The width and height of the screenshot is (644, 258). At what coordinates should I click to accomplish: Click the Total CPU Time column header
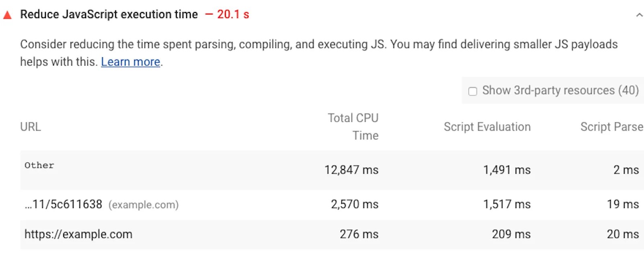coord(353,127)
